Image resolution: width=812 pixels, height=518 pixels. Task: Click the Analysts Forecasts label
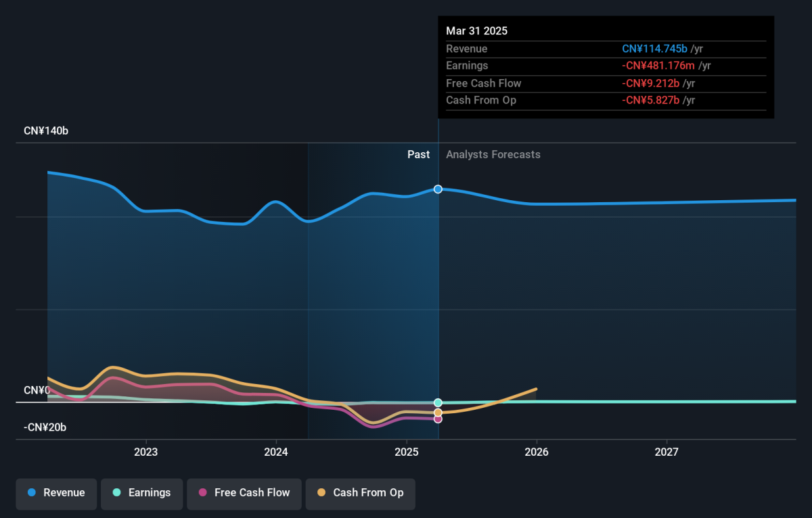point(493,155)
